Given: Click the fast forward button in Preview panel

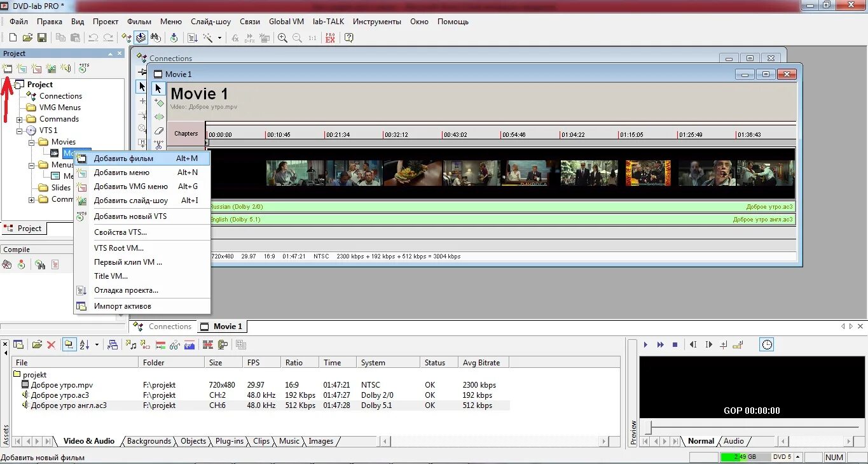Looking at the screenshot, I should (660, 344).
